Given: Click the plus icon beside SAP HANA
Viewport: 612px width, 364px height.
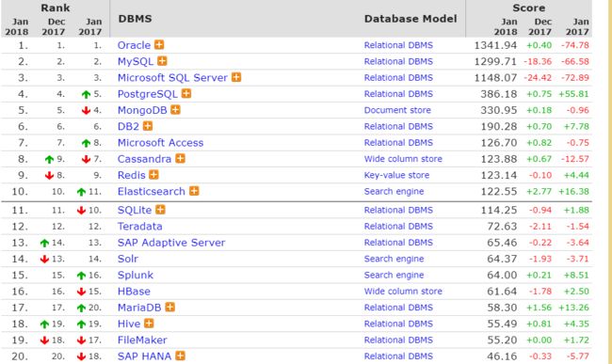Looking at the screenshot, I should click(180, 356).
